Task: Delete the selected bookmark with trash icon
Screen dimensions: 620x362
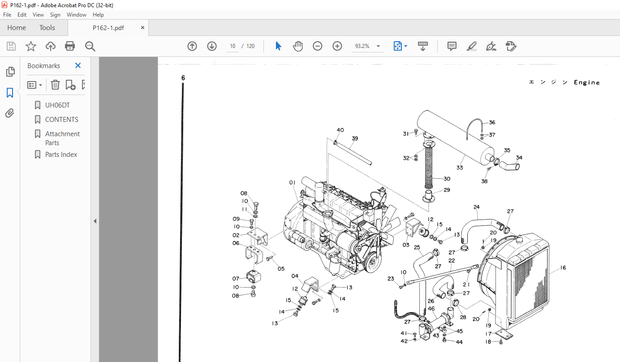Action: 55,85
